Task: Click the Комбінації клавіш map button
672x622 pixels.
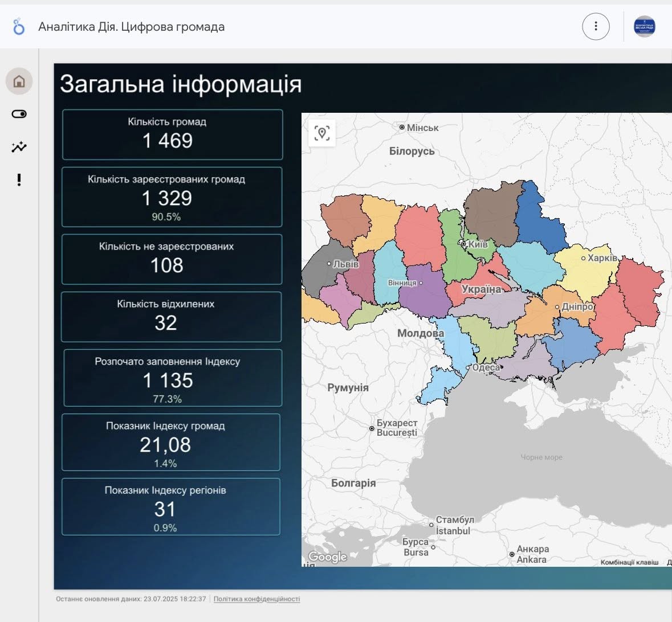Action: pos(629,562)
